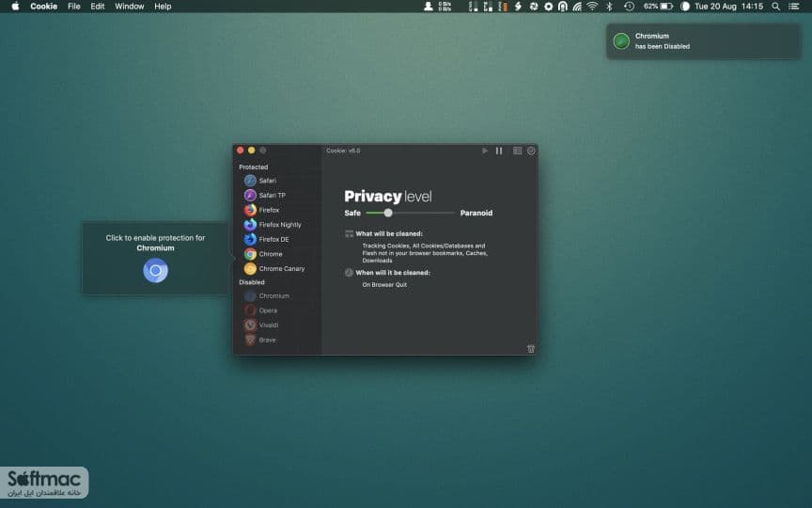
Task: Click the lightning bolt menu bar icon
Action: click(x=518, y=7)
